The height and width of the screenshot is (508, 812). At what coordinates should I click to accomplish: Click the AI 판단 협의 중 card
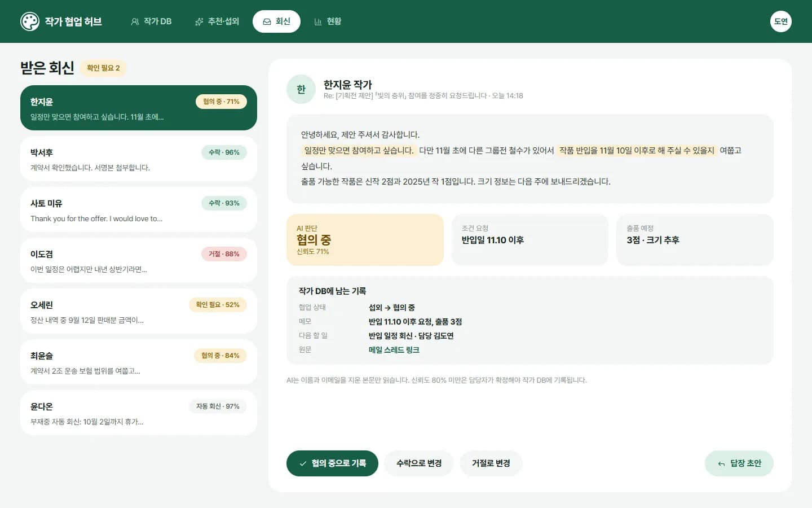pyautogui.click(x=365, y=240)
